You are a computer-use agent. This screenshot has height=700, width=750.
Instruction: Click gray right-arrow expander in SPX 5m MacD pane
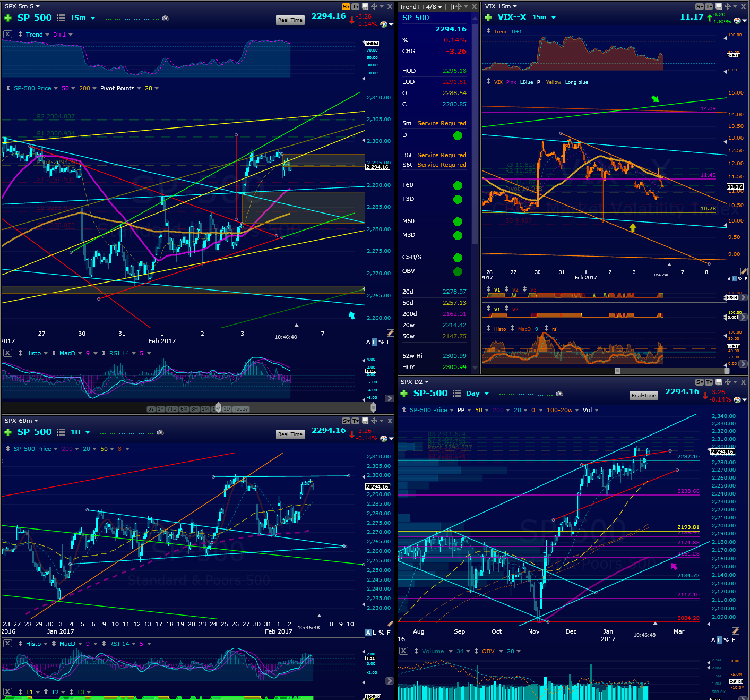coord(390,398)
